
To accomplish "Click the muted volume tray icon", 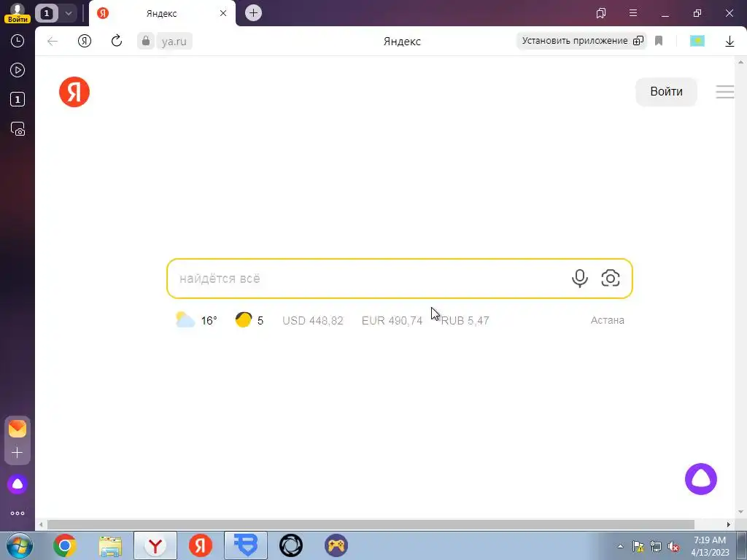I will [x=673, y=547].
